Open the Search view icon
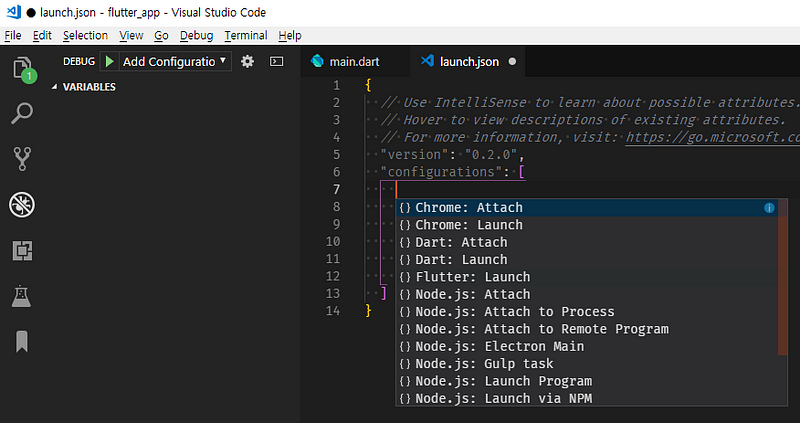The image size is (800, 423). (x=22, y=114)
